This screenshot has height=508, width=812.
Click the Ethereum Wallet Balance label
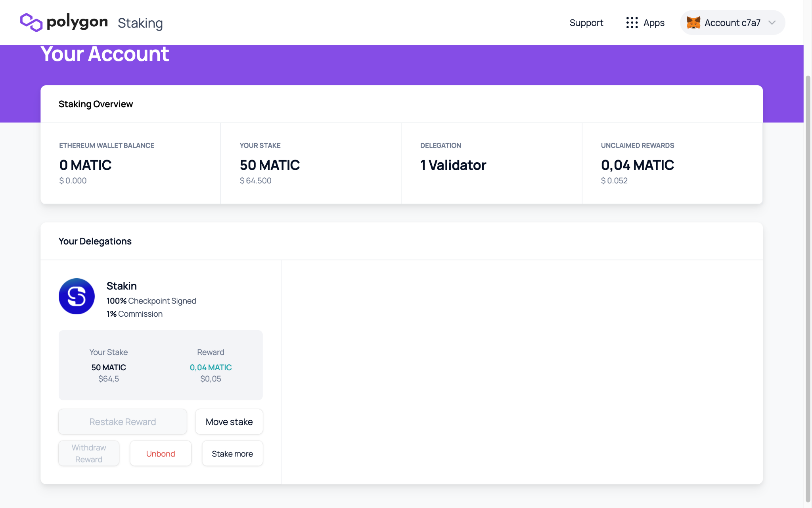click(107, 145)
